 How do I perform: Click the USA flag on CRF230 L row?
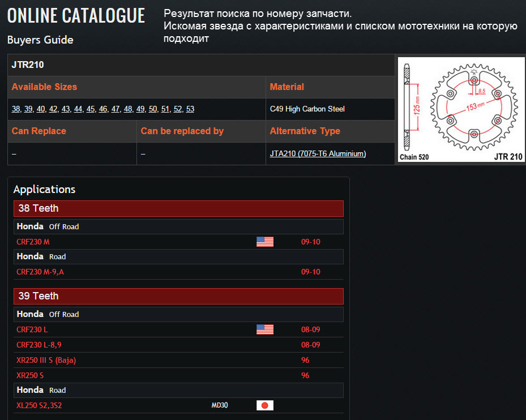(x=264, y=329)
